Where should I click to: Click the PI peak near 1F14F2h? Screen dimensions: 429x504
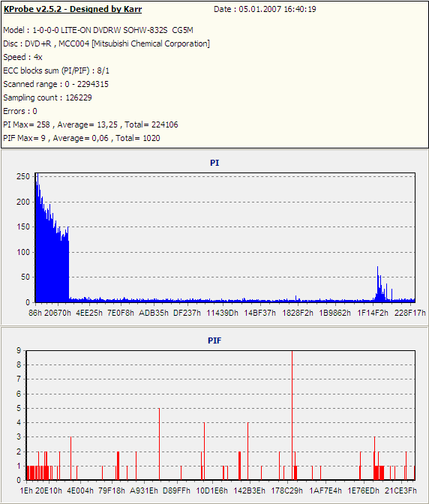[378, 284]
